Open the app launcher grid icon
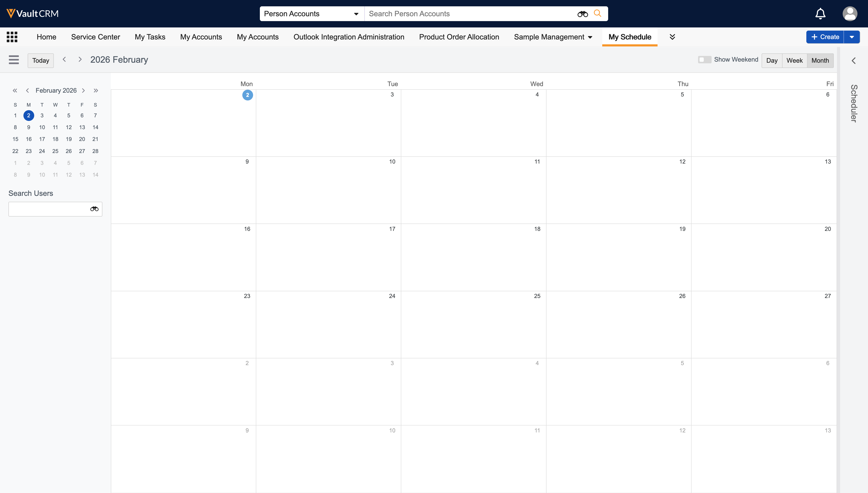 [x=12, y=37]
